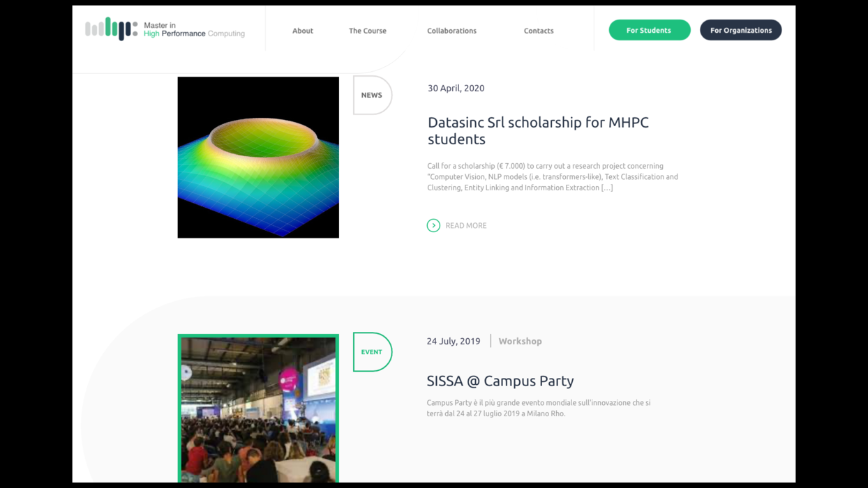Open the Datasinc Srl scholarship article title
868x488 pixels.
(537, 130)
